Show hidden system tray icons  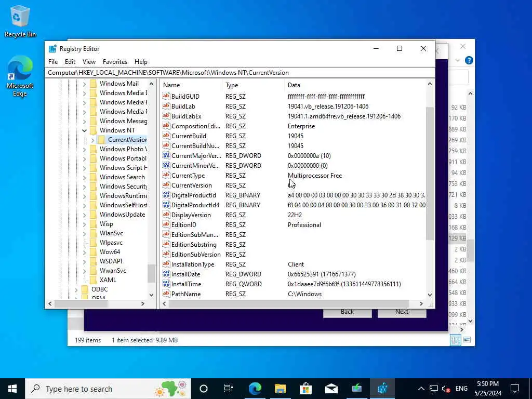point(421,389)
